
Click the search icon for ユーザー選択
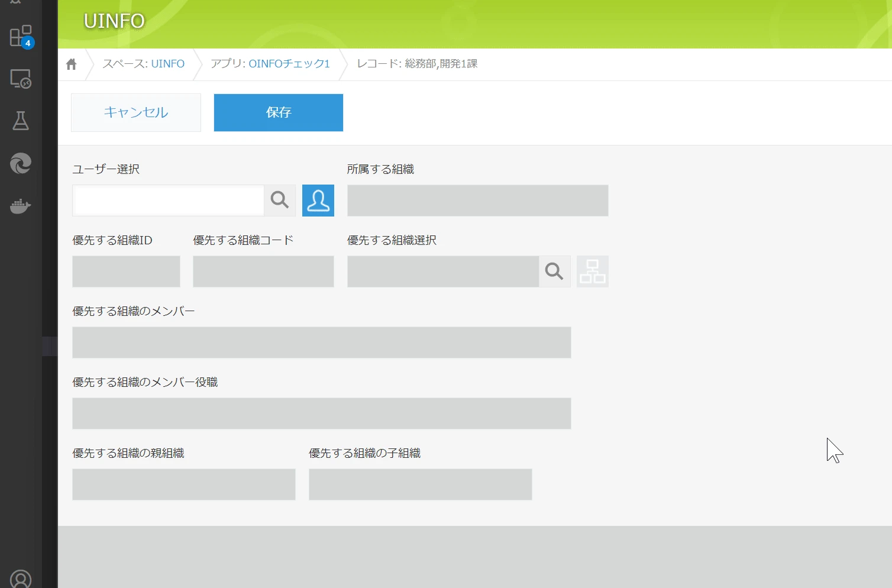[280, 200]
